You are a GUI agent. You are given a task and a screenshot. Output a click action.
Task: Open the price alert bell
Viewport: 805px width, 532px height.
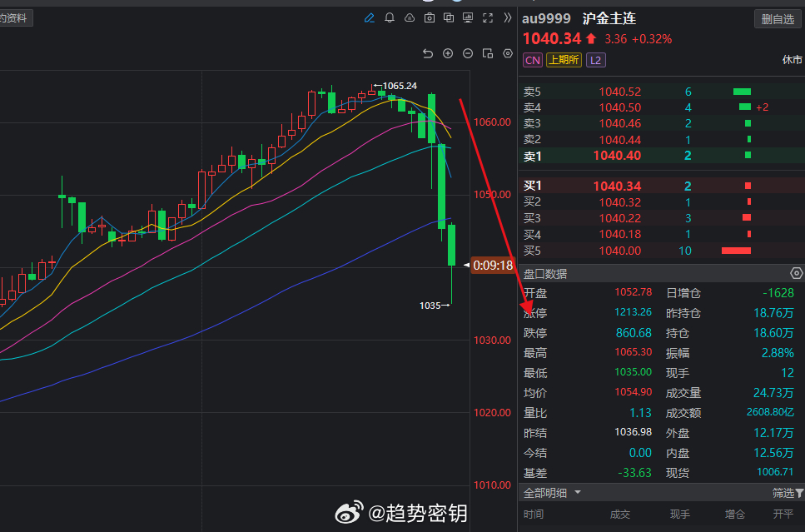[x=389, y=17]
